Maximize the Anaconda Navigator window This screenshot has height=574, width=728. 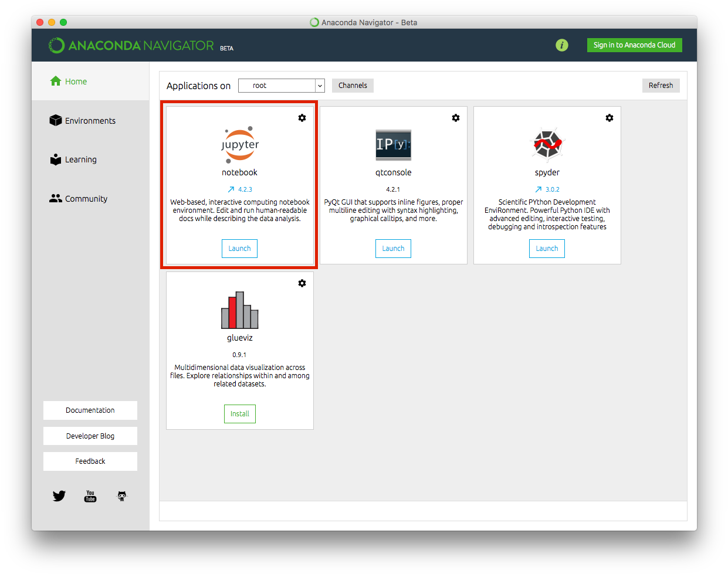[x=63, y=22]
